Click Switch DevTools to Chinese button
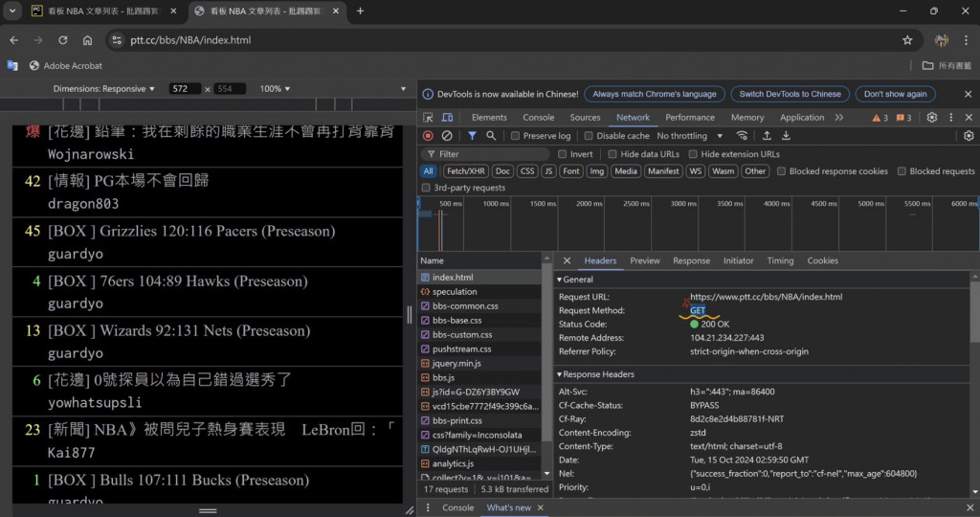980x517 pixels. point(790,94)
